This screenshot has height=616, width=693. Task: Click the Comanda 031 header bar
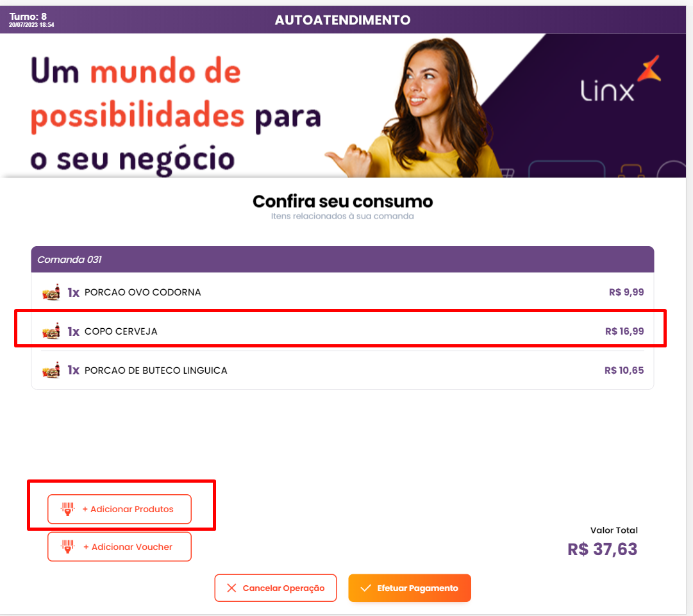click(x=342, y=260)
